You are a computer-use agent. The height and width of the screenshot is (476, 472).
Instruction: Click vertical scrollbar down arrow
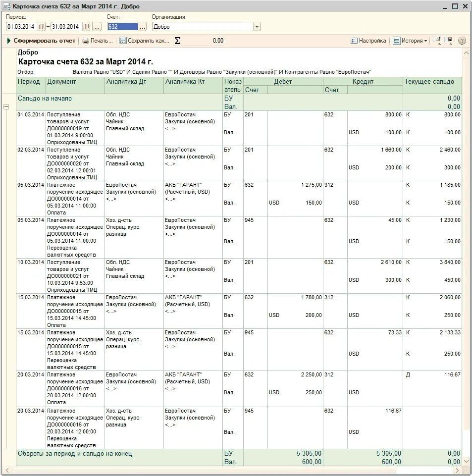point(466,461)
